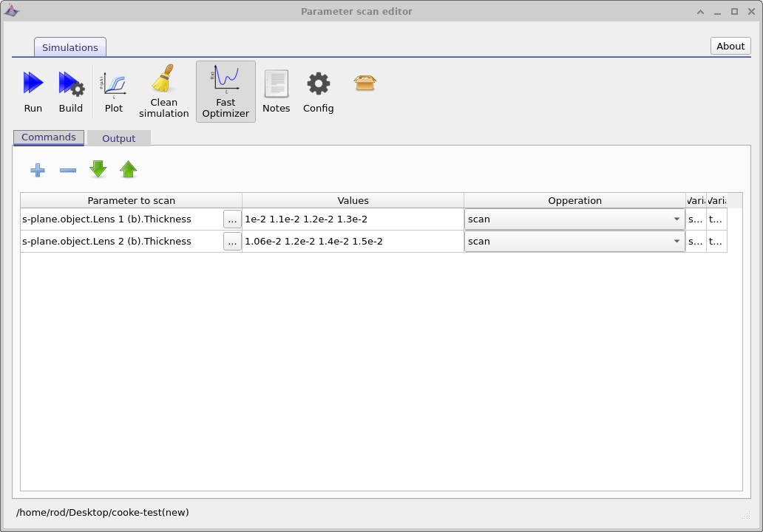Select the Simulations tab
Screen dimensions: 763x532
pyautogui.click(x=69, y=47)
